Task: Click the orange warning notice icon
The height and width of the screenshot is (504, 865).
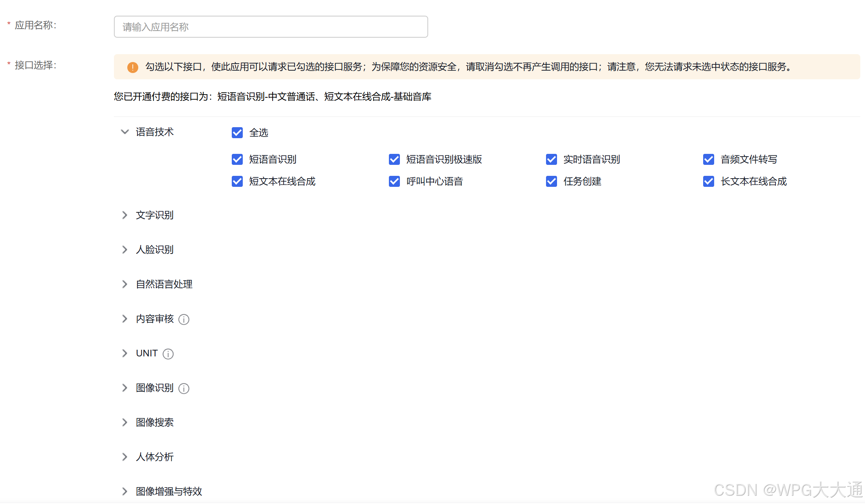Action: click(133, 67)
